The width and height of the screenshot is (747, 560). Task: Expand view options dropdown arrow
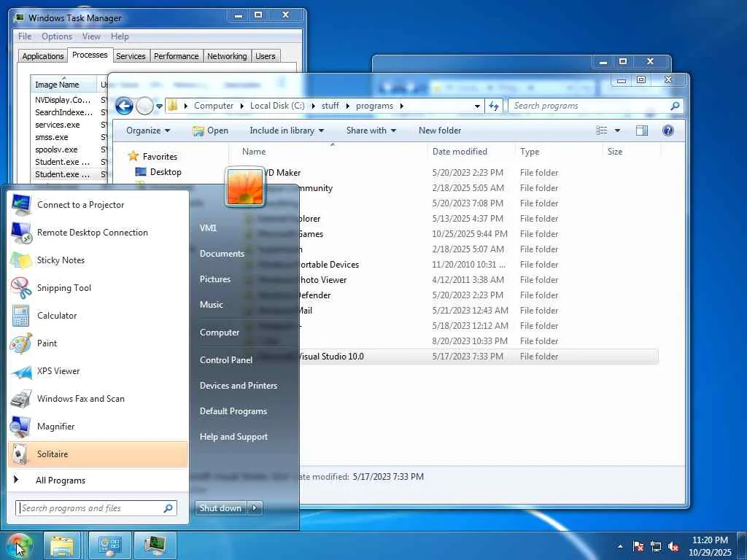point(617,131)
